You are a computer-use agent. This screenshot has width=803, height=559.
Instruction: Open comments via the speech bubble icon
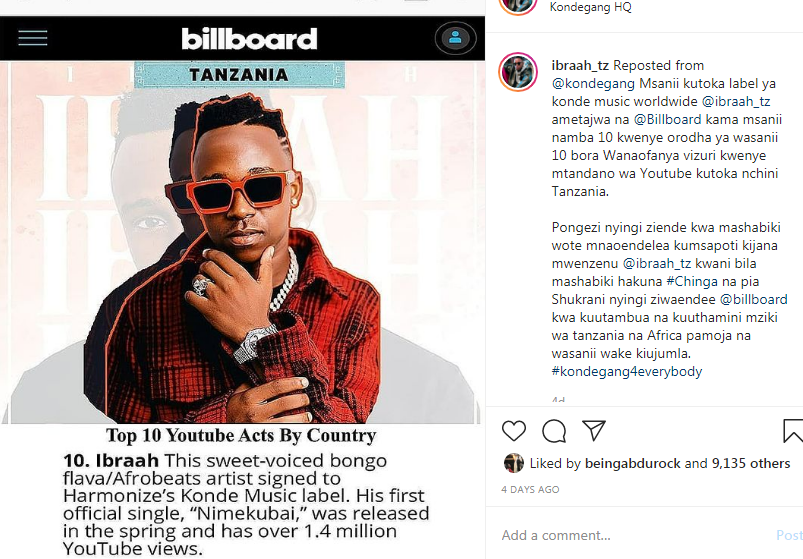coord(554,431)
